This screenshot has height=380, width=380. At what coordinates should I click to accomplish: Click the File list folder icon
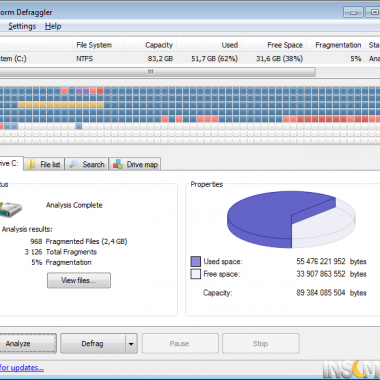[x=31, y=164]
